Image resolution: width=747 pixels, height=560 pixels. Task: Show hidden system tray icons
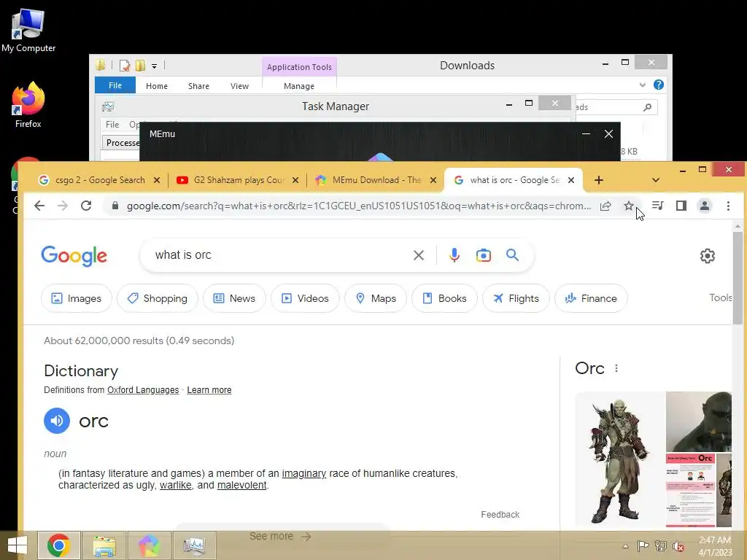tap(625, 546)
